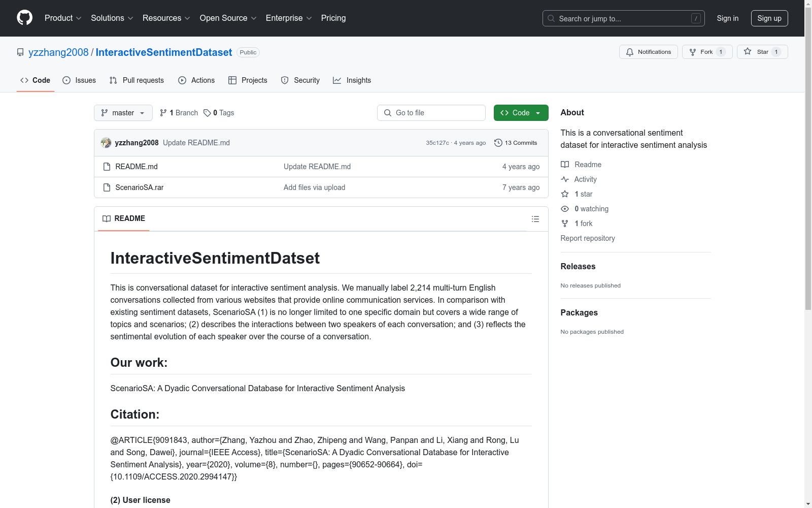Select the README tab in file viewer
This screenshot has height=508, width=812.
click(124, 218)
